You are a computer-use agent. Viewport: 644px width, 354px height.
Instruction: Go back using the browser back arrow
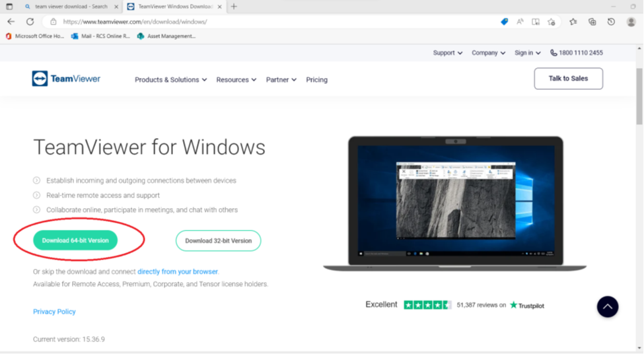pos(11,22)
